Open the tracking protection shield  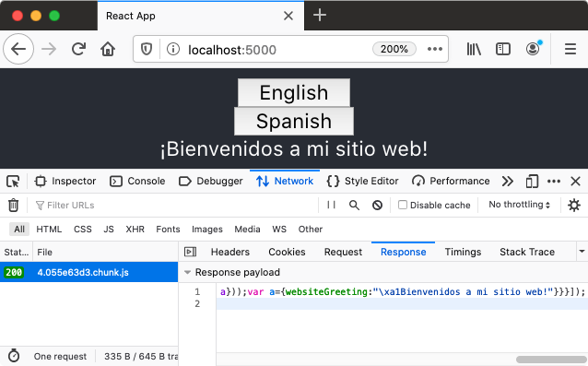click(x=147, y=49)
